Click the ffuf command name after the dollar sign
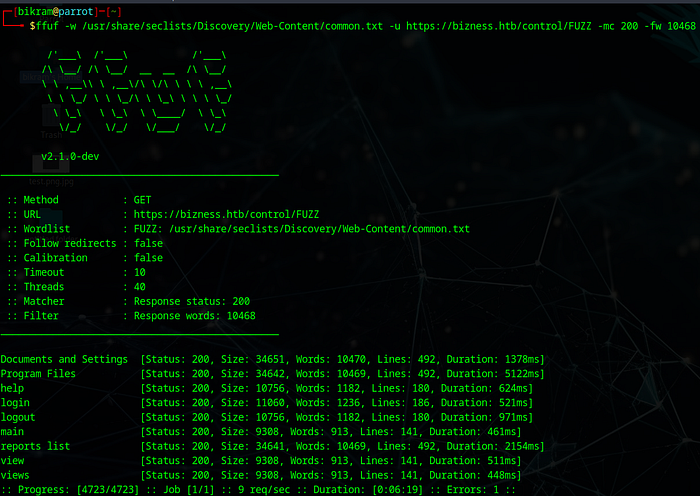The height and width of the screenshot is (496, 700). (47, 26)
